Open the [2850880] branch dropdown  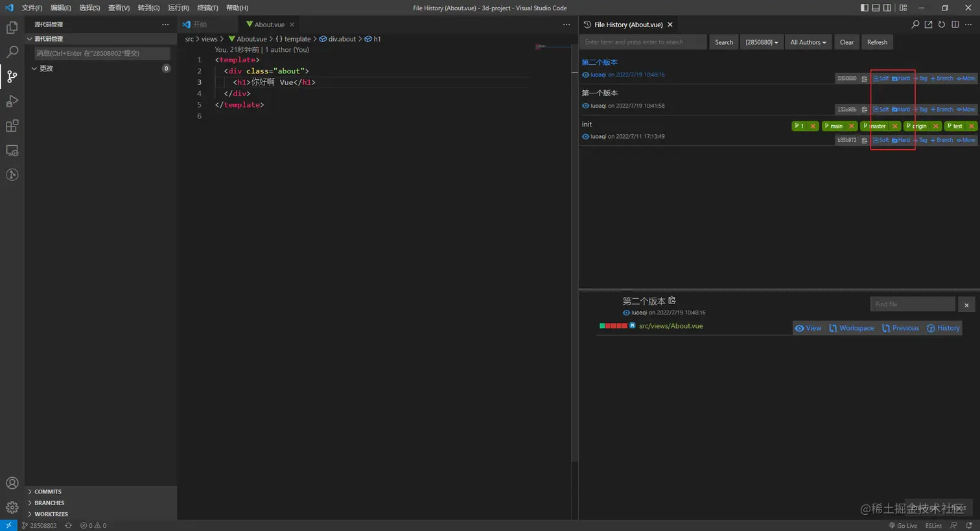tap(761, 42)
